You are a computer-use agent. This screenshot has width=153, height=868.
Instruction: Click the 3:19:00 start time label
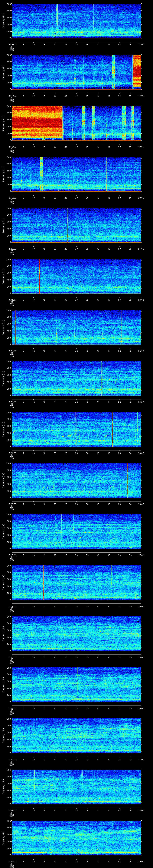tap(12, 198)
